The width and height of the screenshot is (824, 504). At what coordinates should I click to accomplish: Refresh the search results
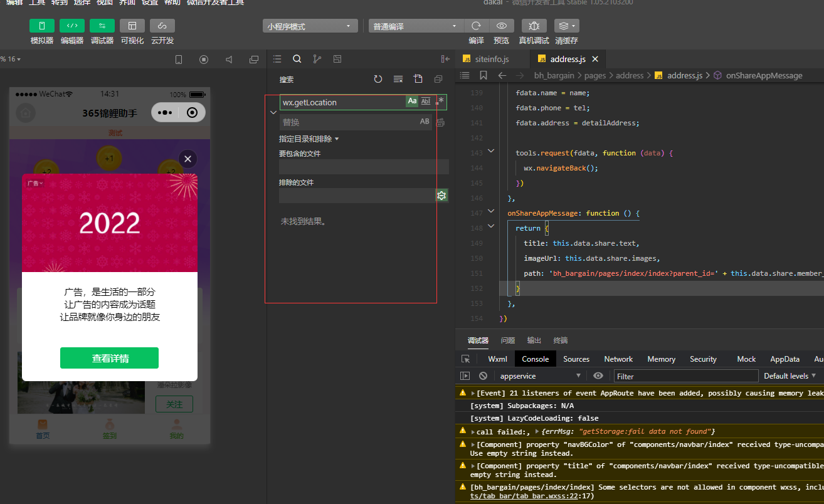(378, 79)
